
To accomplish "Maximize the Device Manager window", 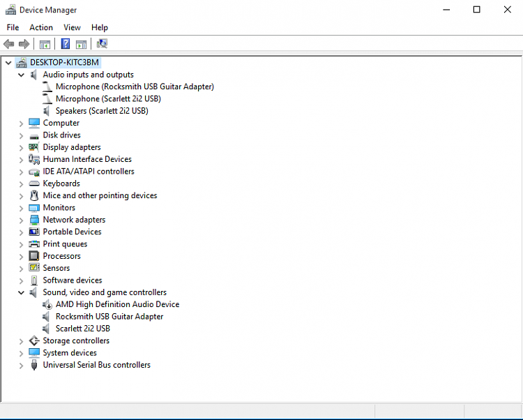I will point(477,10).
